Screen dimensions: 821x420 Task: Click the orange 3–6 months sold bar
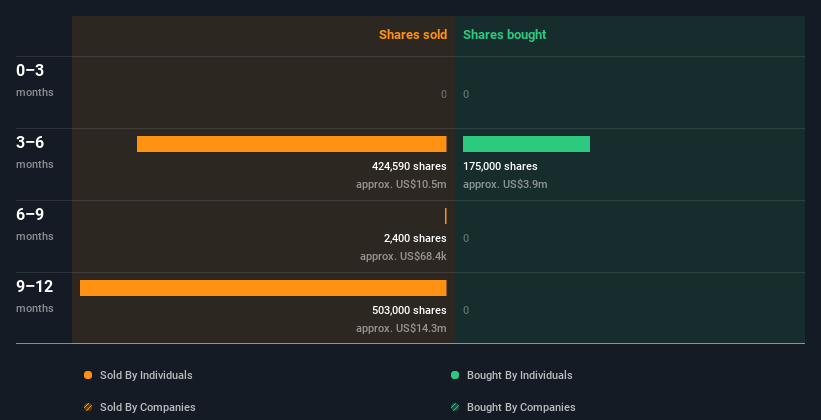(292, 144)
